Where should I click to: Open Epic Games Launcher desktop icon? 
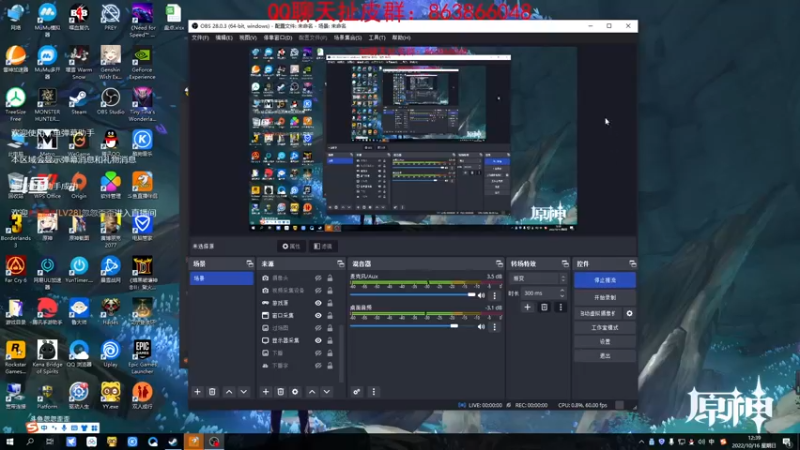[142, 357]
